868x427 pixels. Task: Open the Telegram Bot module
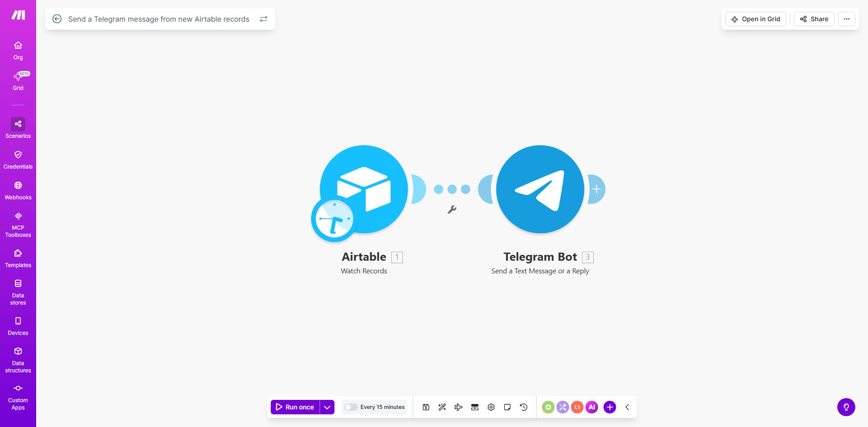(540, 189)
